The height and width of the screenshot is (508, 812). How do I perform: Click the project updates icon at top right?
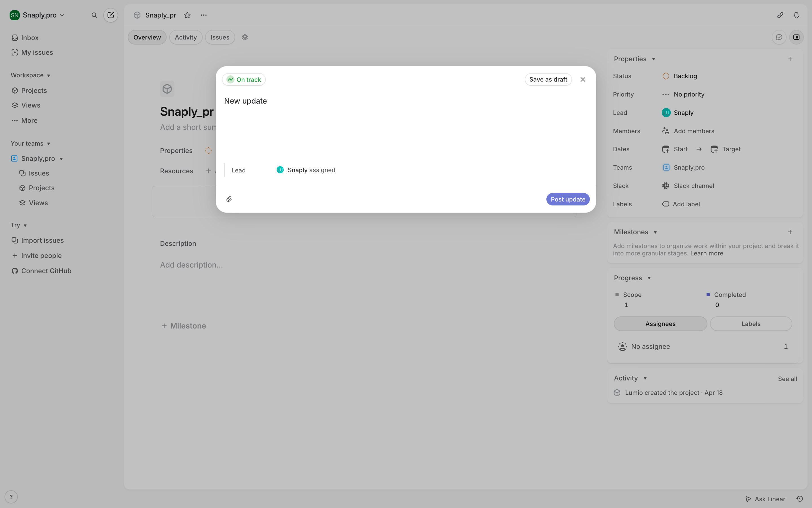(779, 37)
